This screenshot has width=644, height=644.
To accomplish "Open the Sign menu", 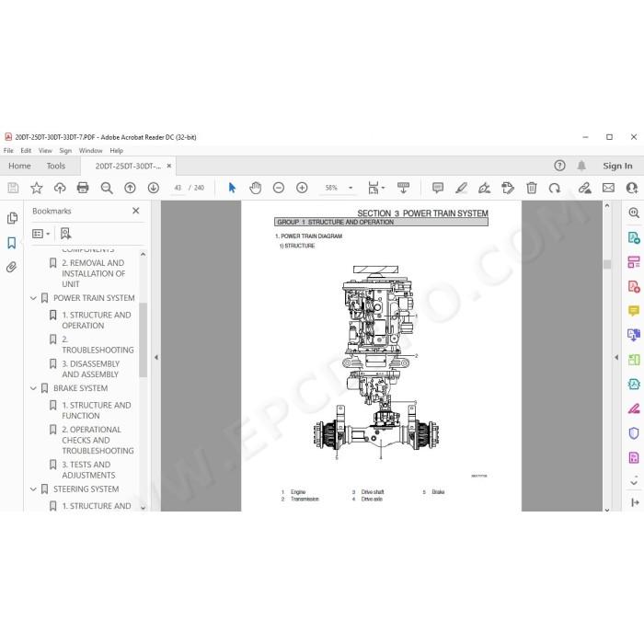I will [65, 151].
